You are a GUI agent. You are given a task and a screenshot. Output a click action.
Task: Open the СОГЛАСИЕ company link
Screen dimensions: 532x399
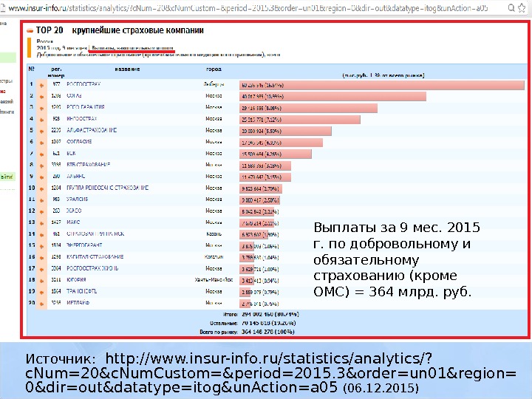tap(79, 141)
